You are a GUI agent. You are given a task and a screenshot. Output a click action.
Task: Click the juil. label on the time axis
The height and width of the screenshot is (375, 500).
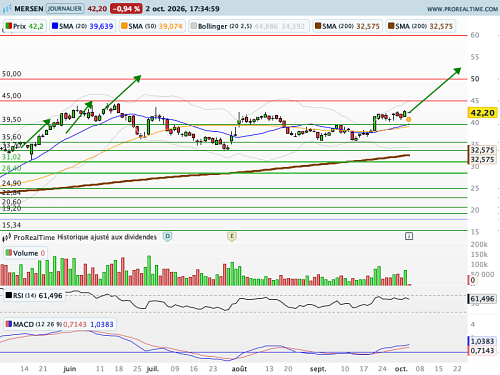153,369
